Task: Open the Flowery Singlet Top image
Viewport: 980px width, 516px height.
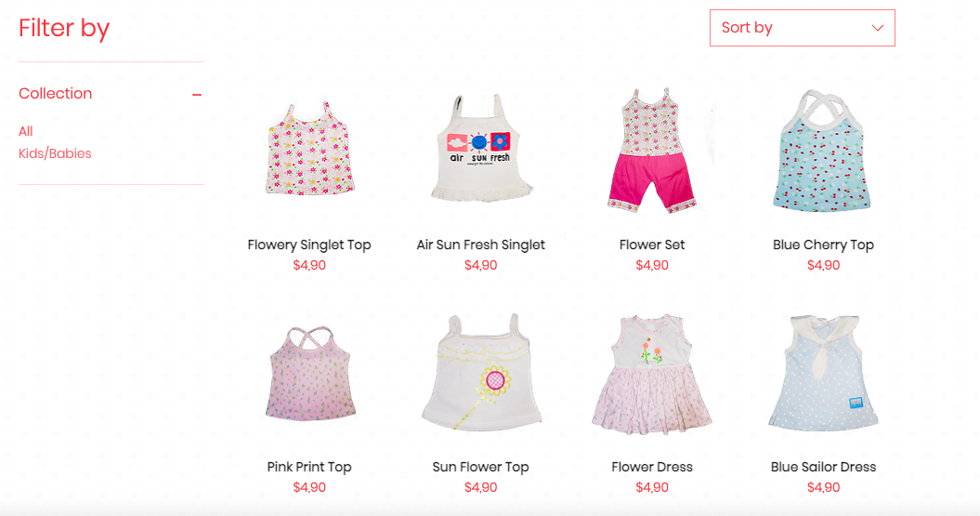Action: tap(309, 149)
